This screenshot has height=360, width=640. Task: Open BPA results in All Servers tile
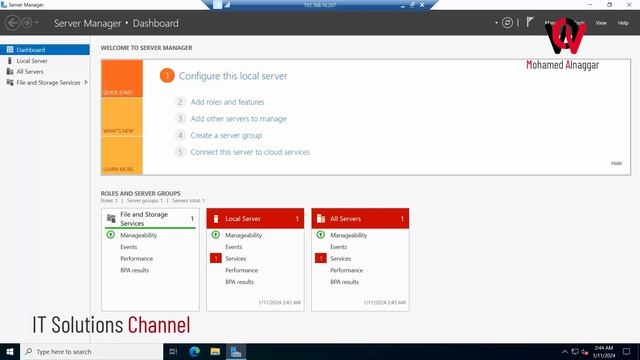[344, 282]
